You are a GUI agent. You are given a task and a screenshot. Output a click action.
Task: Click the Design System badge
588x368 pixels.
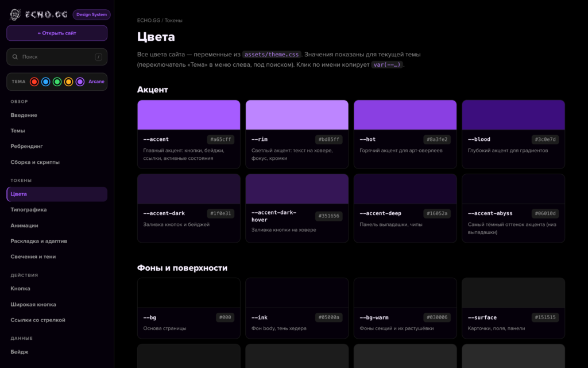(91, 14)
